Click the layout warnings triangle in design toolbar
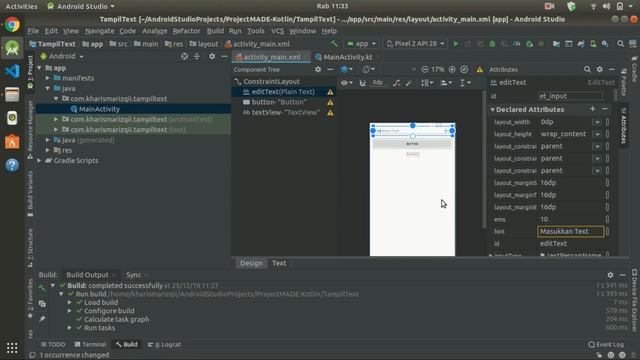Screen dimensions: 640x360 [x=480, y=69]
